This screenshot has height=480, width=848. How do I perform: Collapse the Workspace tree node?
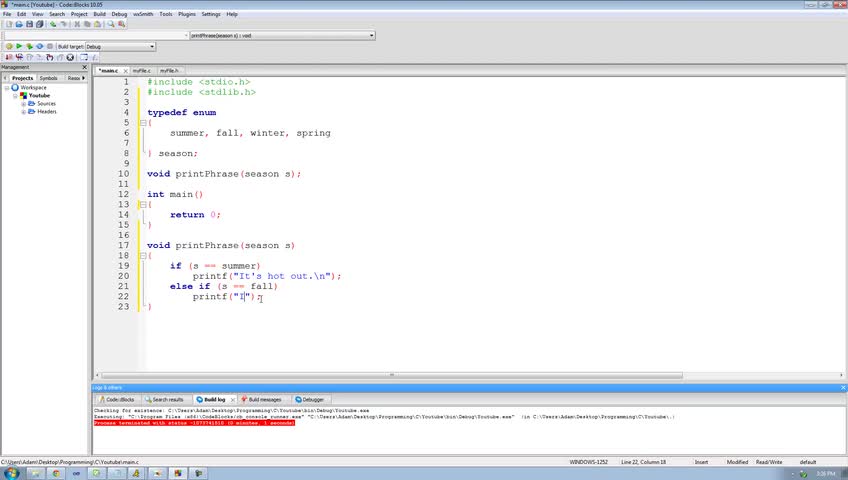point(7,88)
